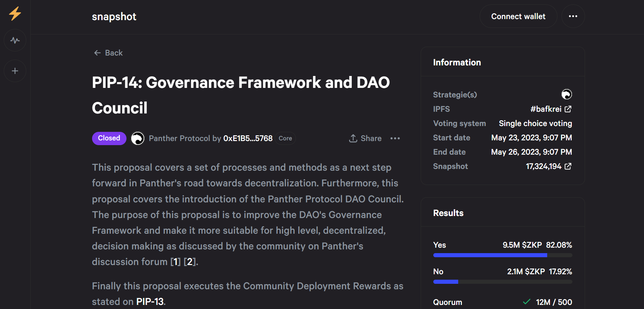Image resolution: width=644 pixels, height=309 pixels.
Task: Click the No result progress bar
Action: coord(503,282)
